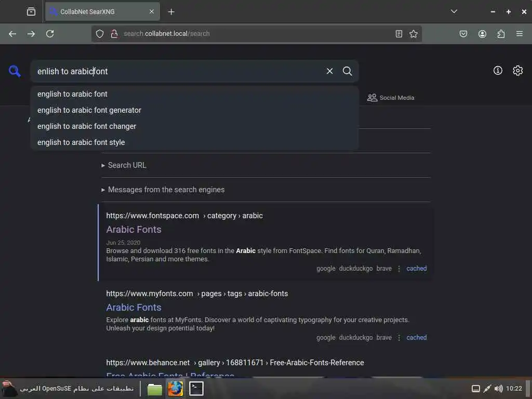
Task: Open the file manager from the taskbar
Action: [155, 389]
